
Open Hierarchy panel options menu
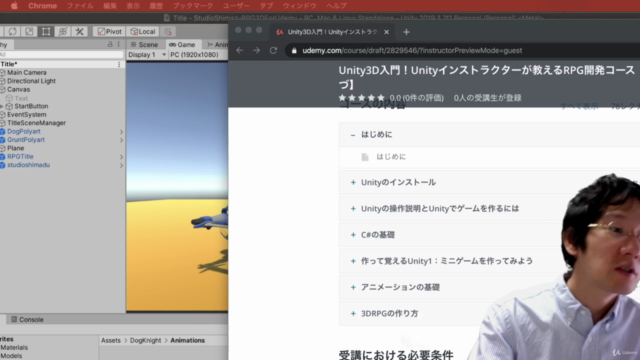coord(119,44)
